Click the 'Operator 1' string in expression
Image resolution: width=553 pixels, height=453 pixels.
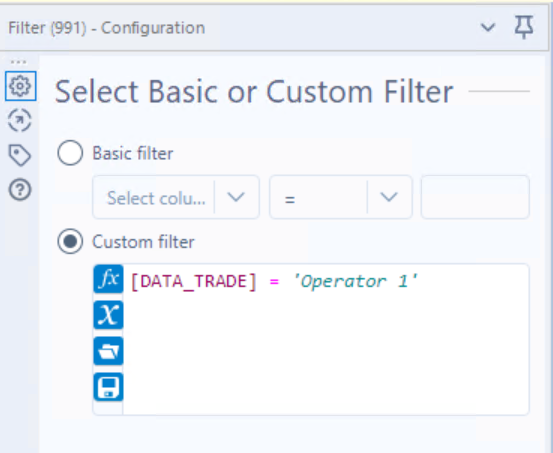(x=355, y=282)
